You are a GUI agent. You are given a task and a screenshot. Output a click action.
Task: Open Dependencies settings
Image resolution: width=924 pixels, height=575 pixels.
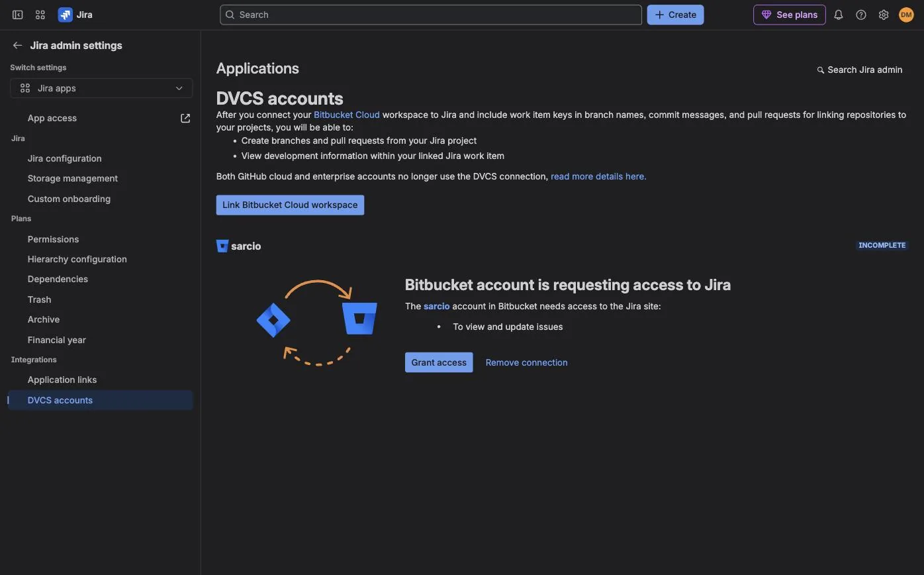(58, 280)
